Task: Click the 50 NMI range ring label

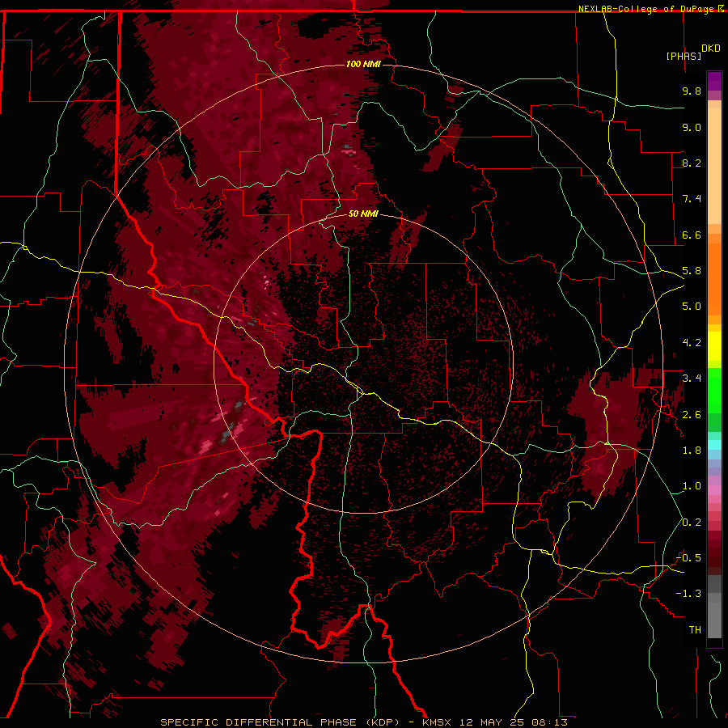Action: (363, 214)
